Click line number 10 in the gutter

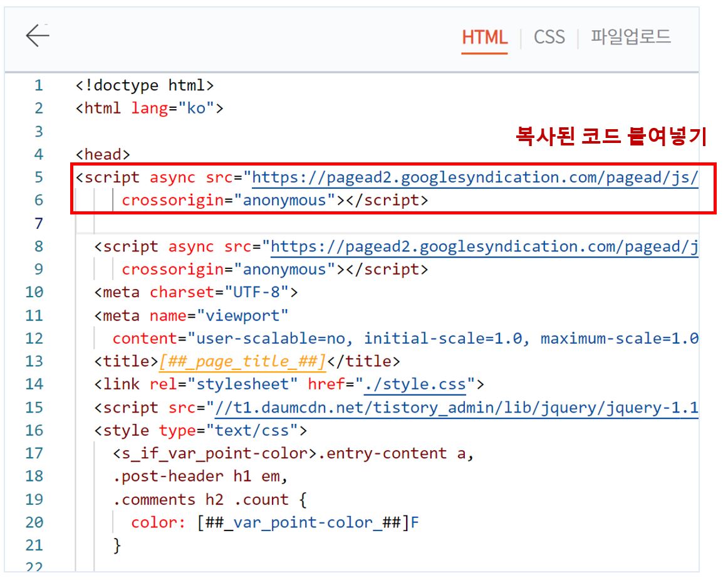coord(34,292)
